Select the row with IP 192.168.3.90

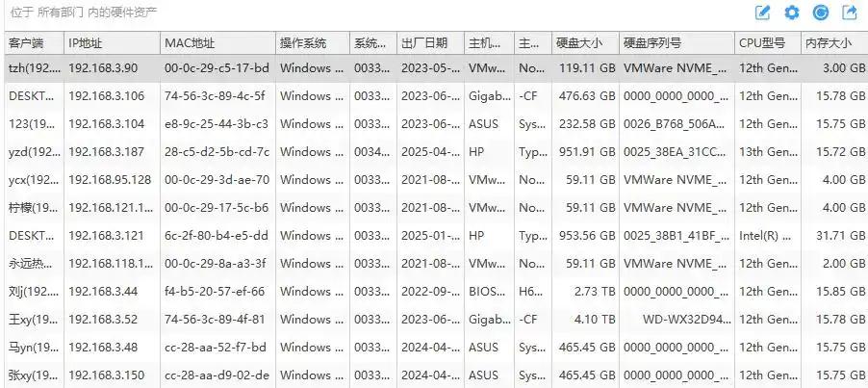click(x=436, y=68)
